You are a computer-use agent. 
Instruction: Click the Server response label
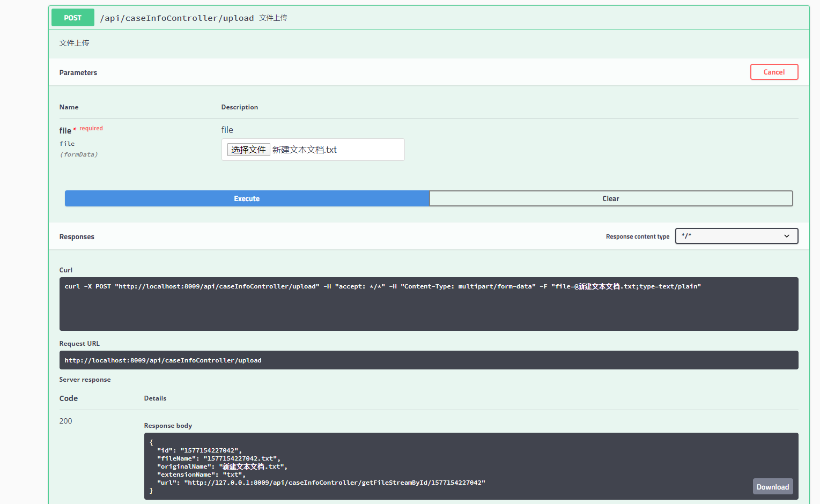point(85,380)
